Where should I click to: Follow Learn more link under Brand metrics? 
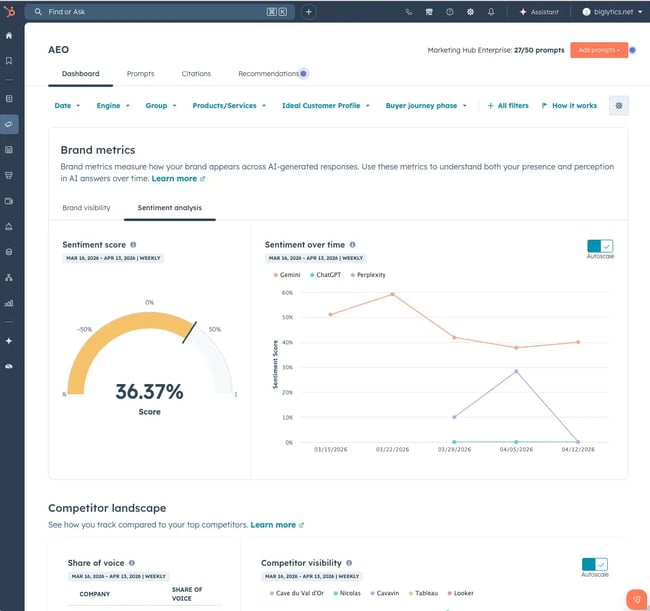pos(178,179)
